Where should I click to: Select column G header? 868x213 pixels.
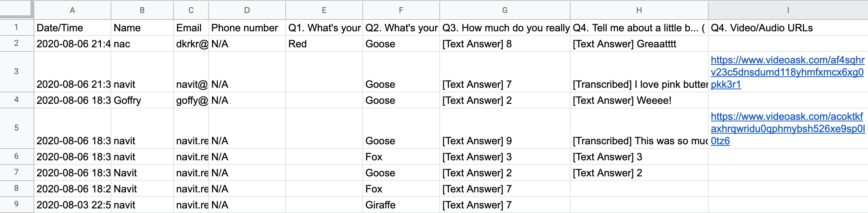505,10
